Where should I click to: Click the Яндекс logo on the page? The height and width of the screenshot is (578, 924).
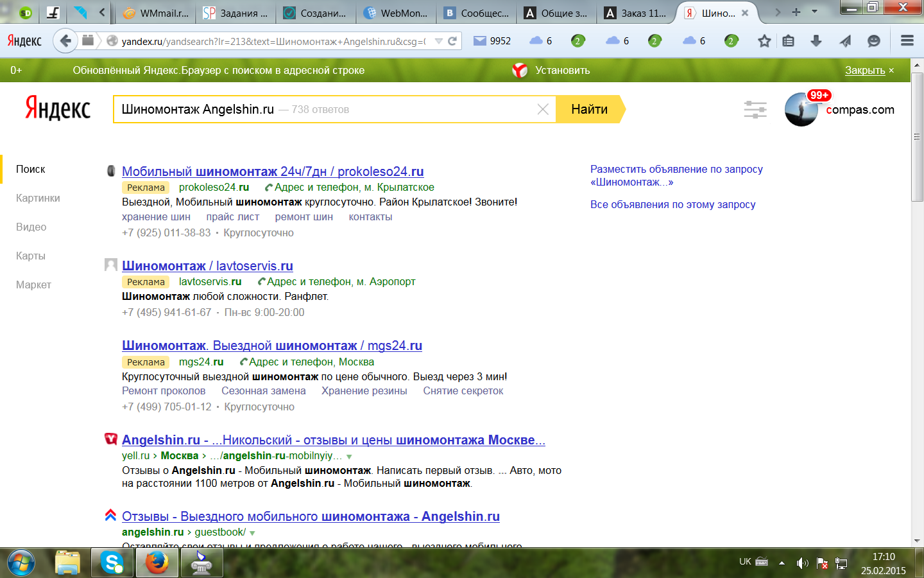[58, 109]
